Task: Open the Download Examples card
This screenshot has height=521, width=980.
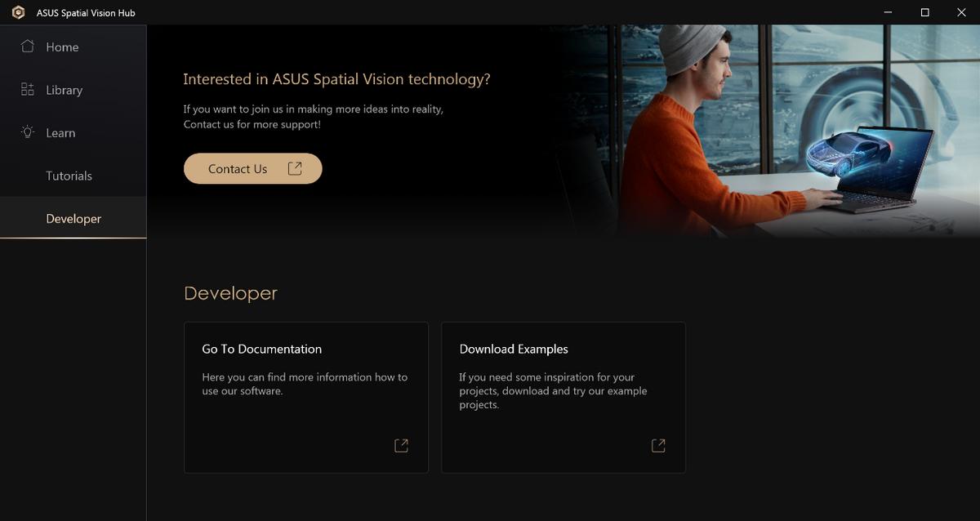Action: (x=563, y=397)
